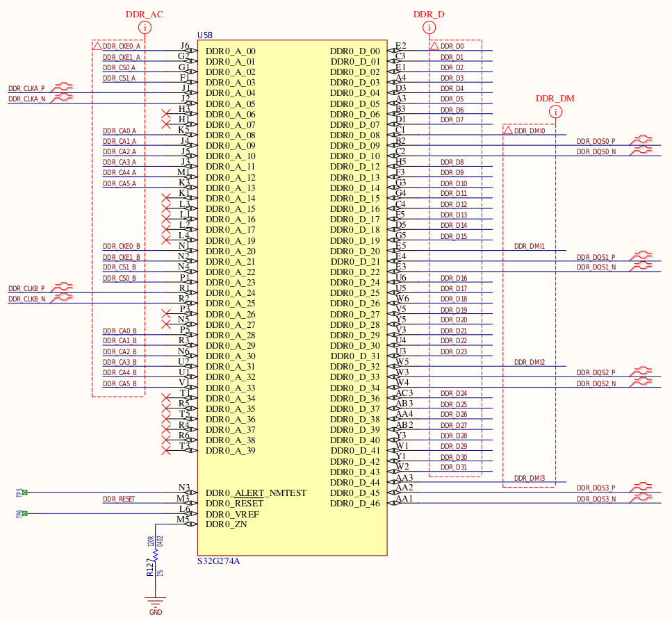
Task: Click the no-connect X on DDR0_A_39
Action: point(166,450)
